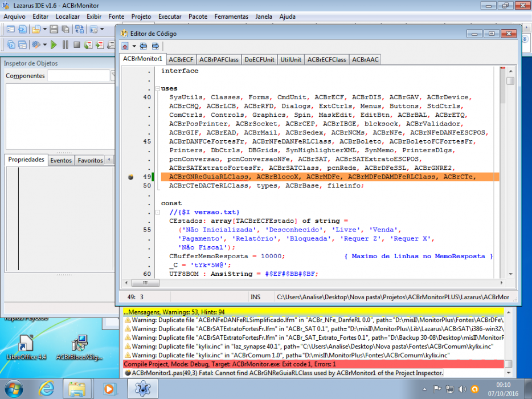The image size is (532, 399).
Task: Toggle form/unit view icon
Action: (79, 29)
